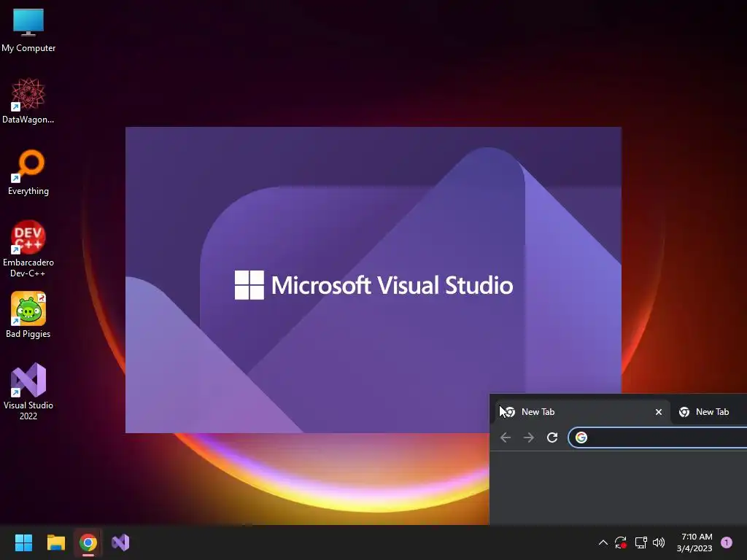Open the volume speaker tray icon
Viewport: 747px width, 560px height.
(659, 542)
